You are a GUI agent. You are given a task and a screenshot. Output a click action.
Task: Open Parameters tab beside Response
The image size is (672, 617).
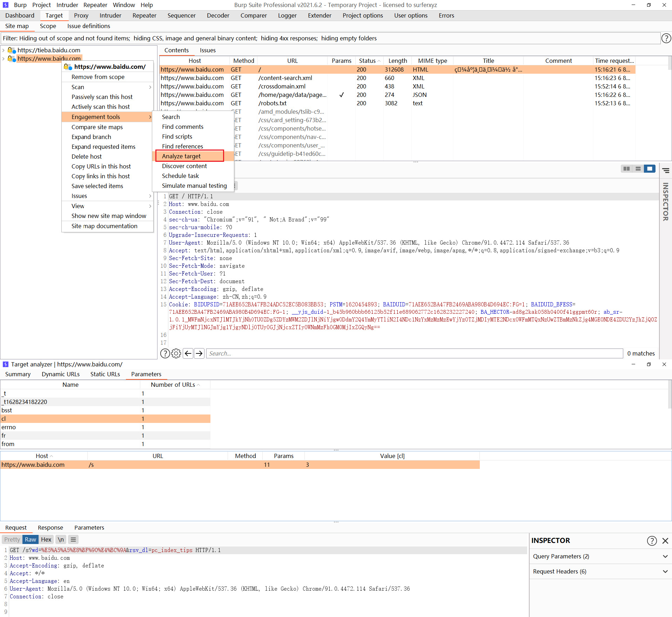click(x=89, y=528)
